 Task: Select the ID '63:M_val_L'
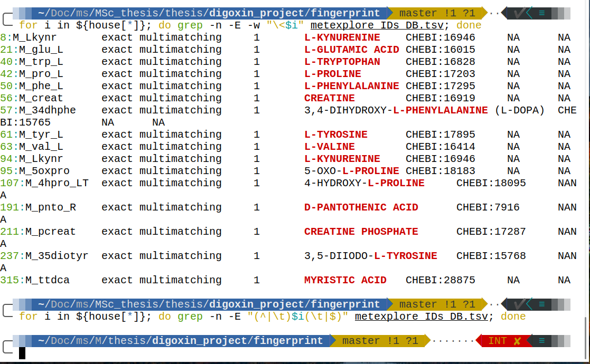coord(32,147)
